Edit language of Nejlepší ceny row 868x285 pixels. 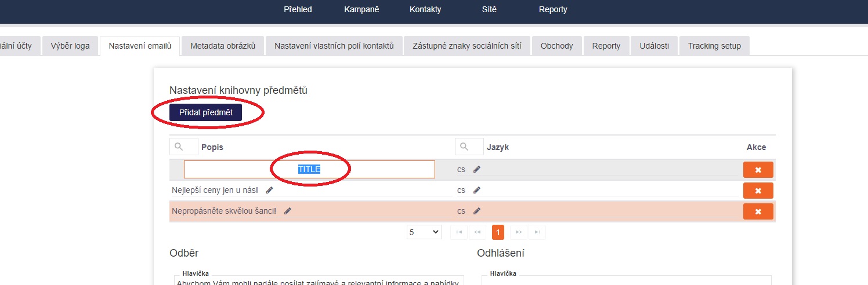477,190
